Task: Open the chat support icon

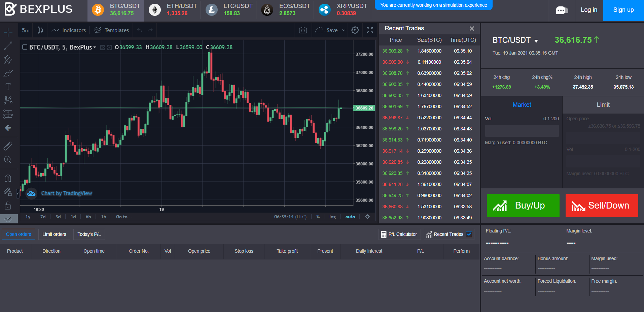Action: 562,10
